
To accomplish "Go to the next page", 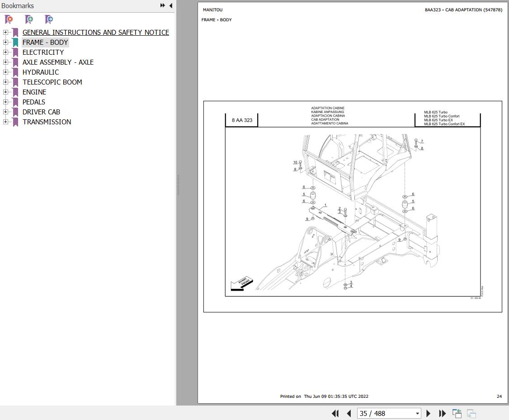I will click(x=428, y=413).
